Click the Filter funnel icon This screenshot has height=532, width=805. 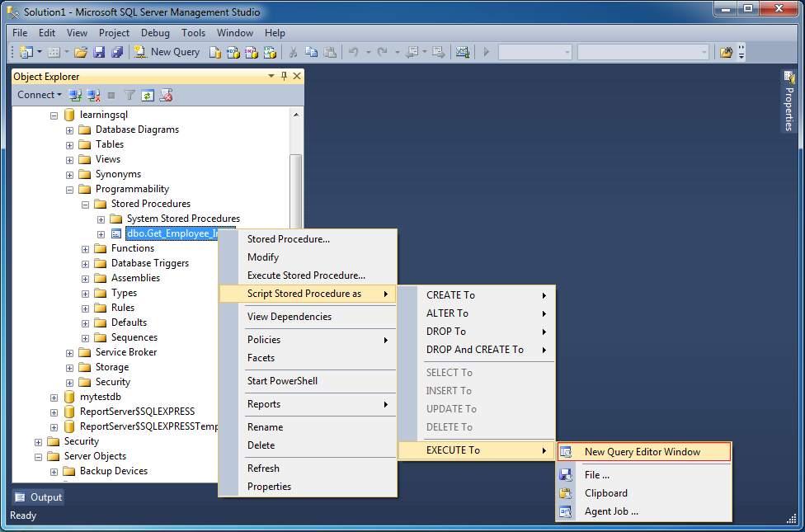pos(129,95)
